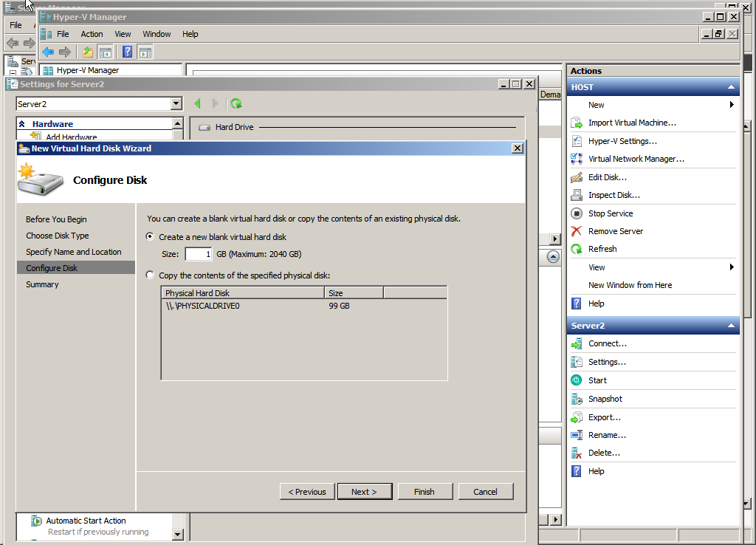Open the File menu in Hyper-V Manager
This screenshot has height=545, width=756.
tap(63, 34)
